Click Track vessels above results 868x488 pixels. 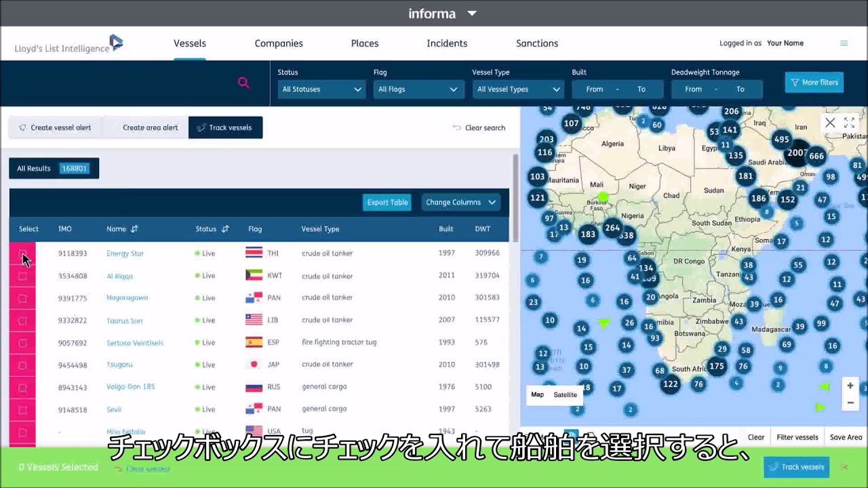coord(225,127)
